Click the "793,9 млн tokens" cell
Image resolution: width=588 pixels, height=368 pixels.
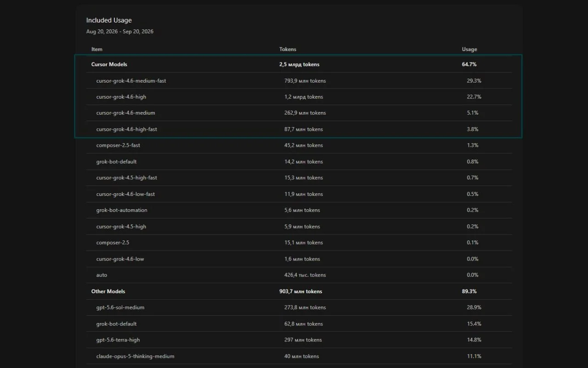click(305, 81)
